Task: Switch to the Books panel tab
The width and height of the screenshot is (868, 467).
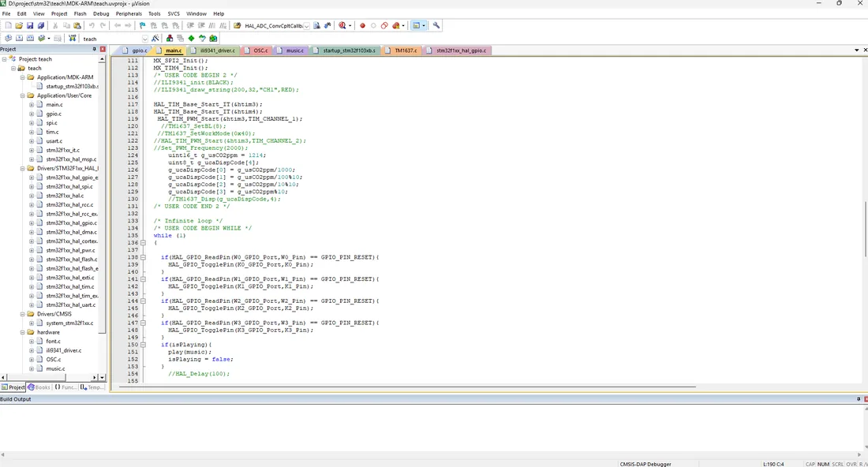Action: click(x=39, y=387)
